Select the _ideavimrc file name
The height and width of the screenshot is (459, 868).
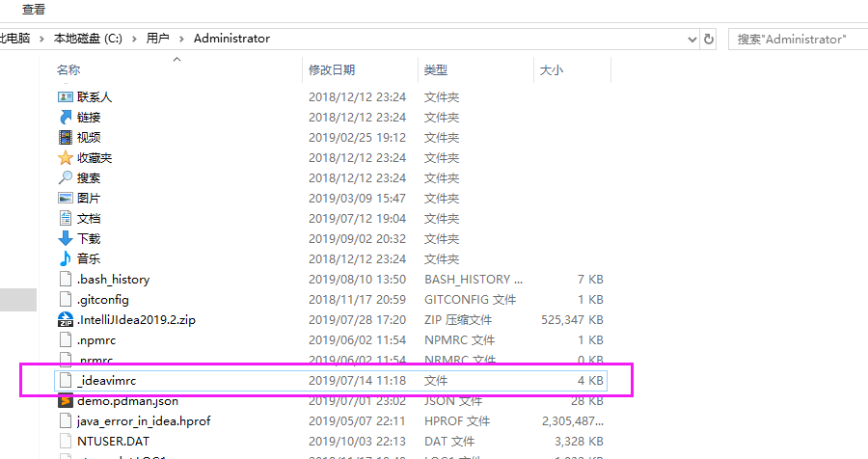point(106,380)
